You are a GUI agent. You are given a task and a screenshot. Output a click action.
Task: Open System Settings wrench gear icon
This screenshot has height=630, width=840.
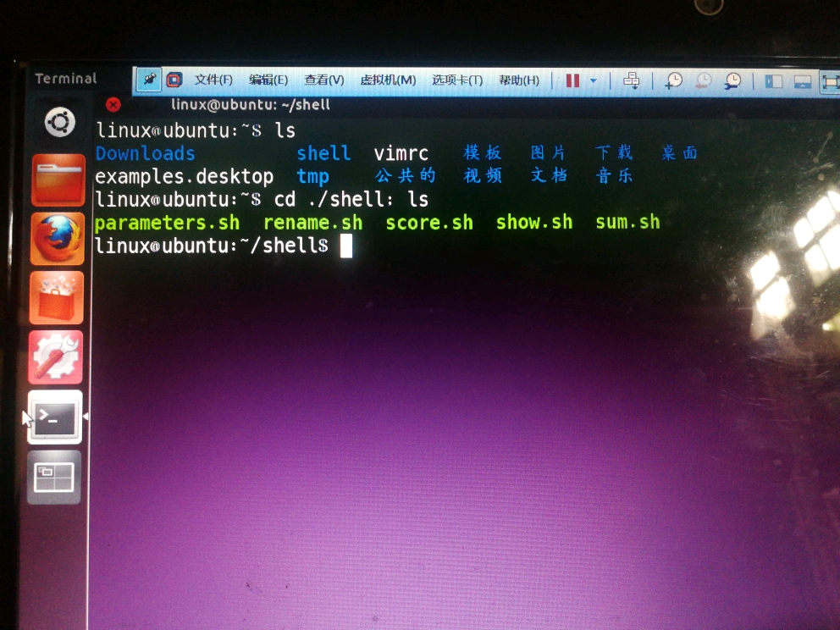(x=56, y=357)
